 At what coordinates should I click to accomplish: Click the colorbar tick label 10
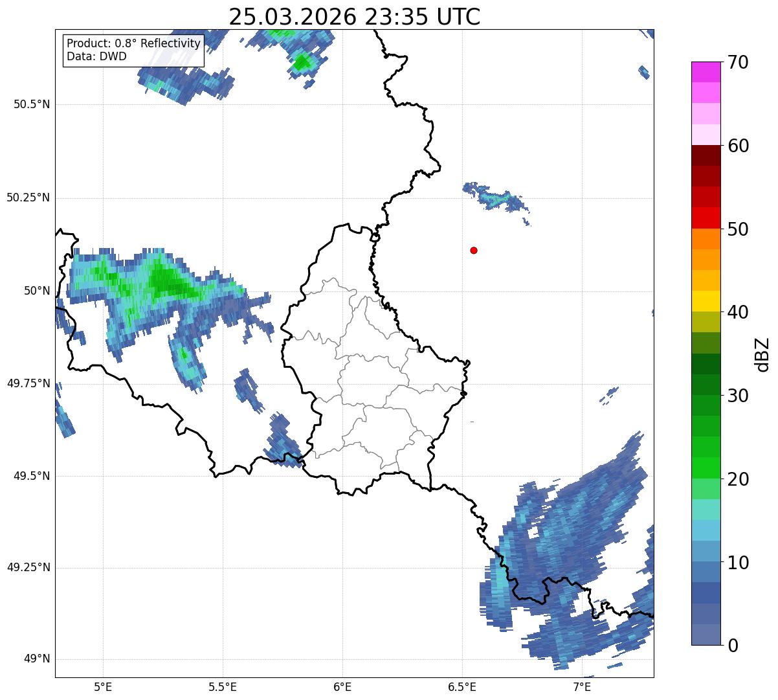738,563
